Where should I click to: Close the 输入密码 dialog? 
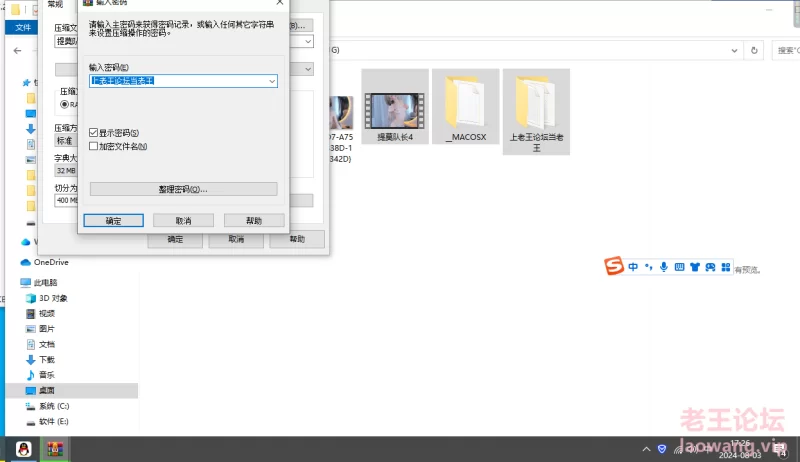coord(280,3)
